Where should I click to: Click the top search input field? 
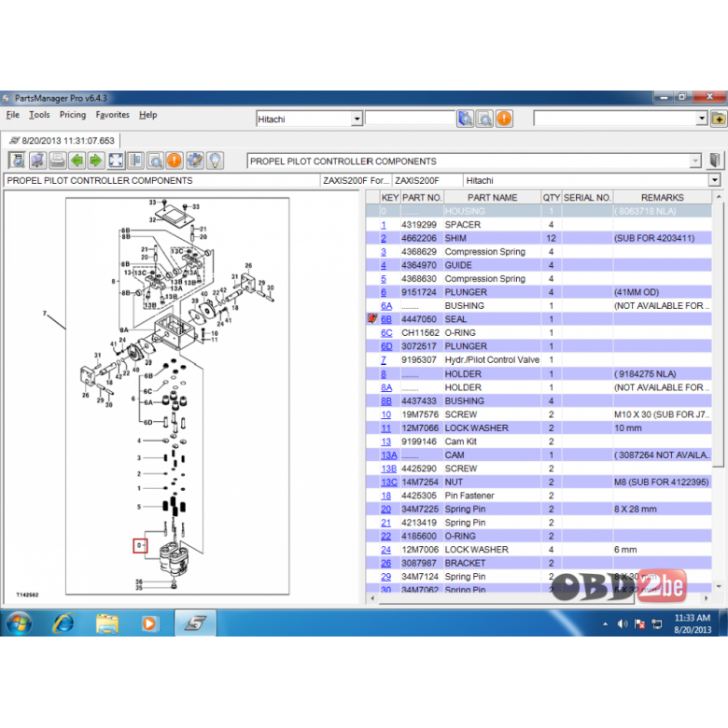click(x=410, y=119)
